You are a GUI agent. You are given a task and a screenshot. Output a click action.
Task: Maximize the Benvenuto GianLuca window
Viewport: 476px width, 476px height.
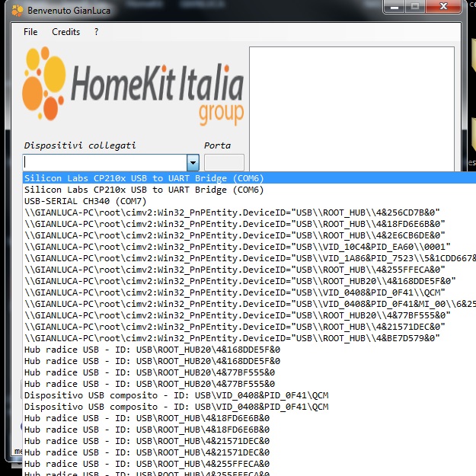coord(416,7)
